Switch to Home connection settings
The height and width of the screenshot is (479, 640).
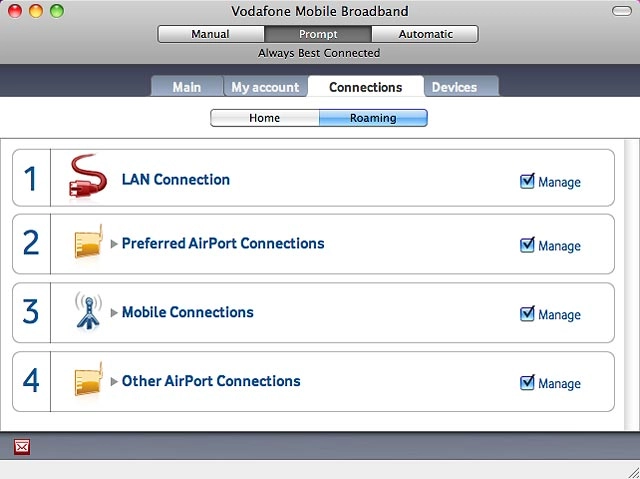264,118
